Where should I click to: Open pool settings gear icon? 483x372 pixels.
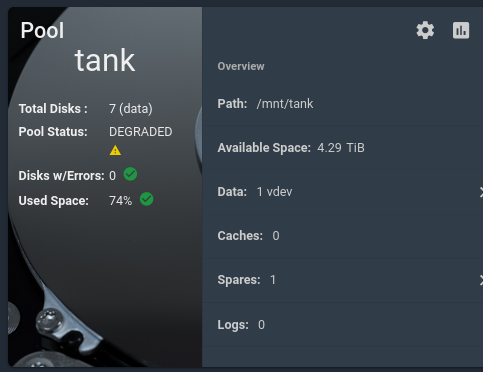tap(425, 30)
